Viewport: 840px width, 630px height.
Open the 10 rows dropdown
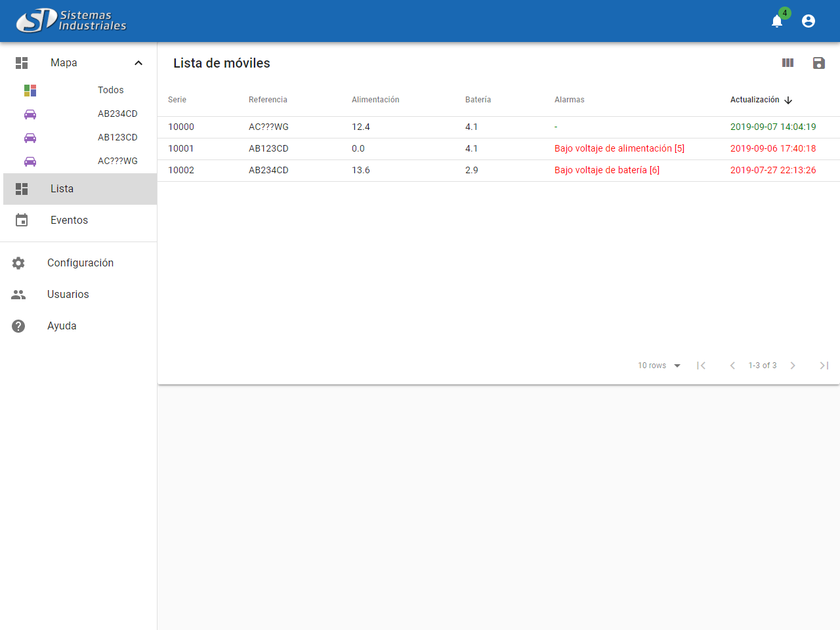659,366
